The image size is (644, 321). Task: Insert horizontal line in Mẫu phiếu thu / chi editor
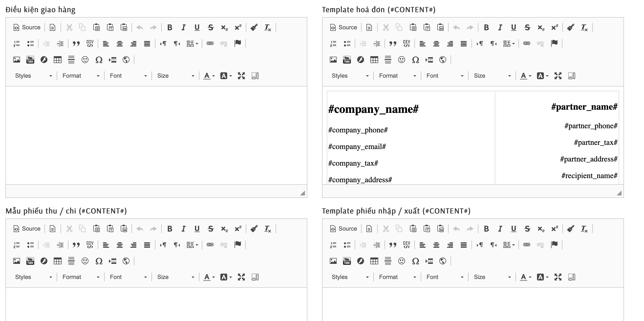pyautogui.click(x=71, y=261)
